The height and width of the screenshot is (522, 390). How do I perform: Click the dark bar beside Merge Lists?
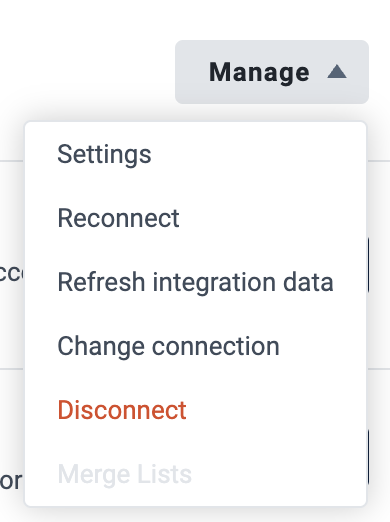point(368,457)
